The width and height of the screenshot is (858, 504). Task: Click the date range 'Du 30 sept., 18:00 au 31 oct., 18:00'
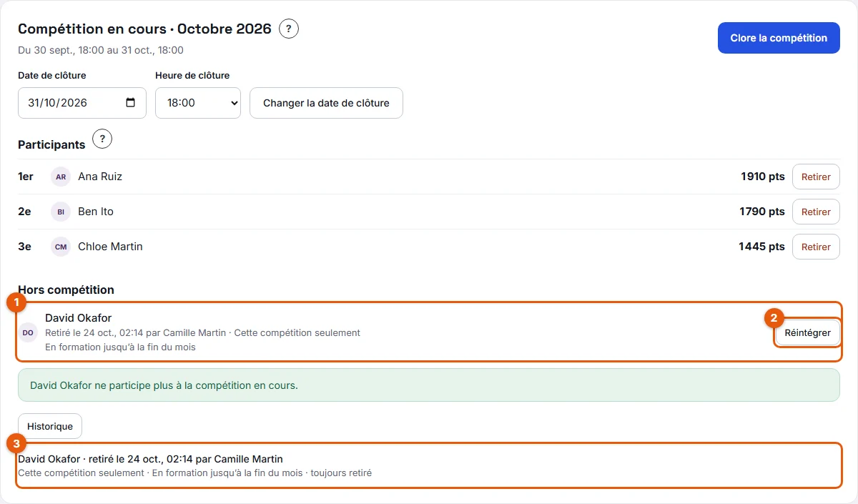[101, 51]
